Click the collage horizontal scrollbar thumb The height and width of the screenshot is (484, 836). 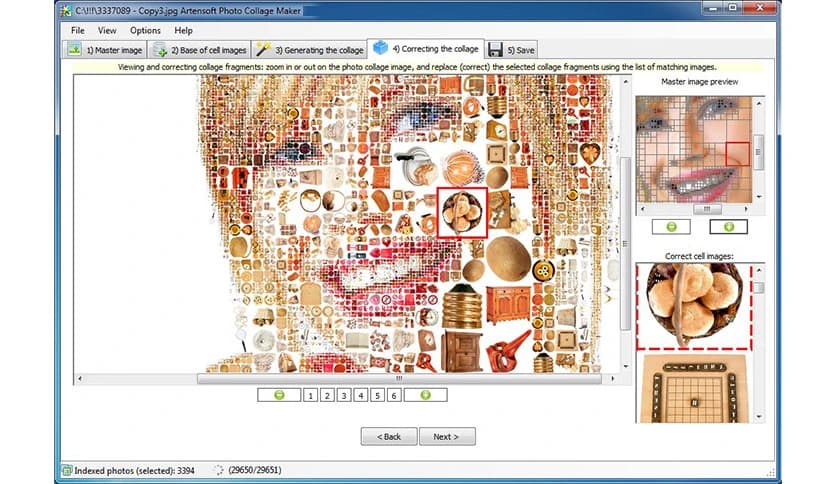399,378
